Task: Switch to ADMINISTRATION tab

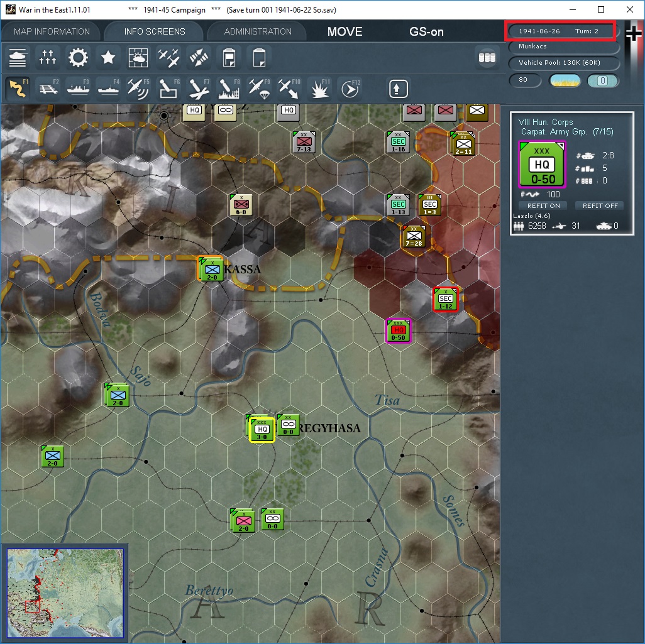Action: point(258,31)
